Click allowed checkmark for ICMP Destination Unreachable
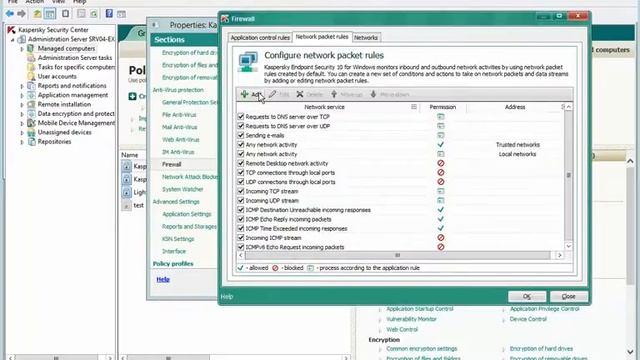This screenshot has height=360, width=640. point(440,210)
